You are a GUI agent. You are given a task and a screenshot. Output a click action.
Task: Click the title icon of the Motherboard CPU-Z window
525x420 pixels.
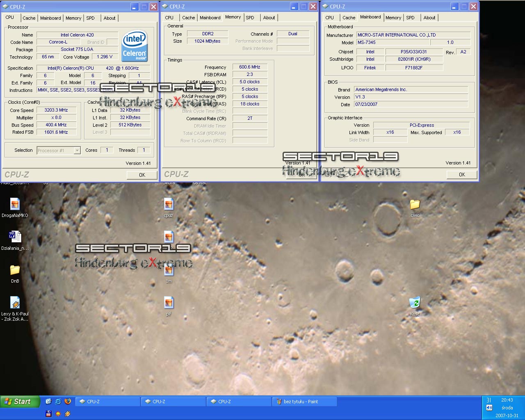pyautogui.click(x=325, y=7)
